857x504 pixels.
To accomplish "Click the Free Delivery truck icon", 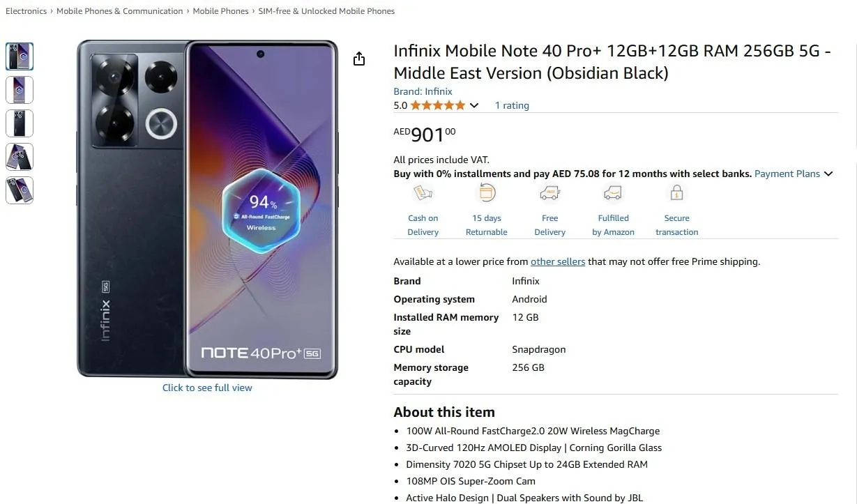I will pyautogui.click(x=549, y=192).
